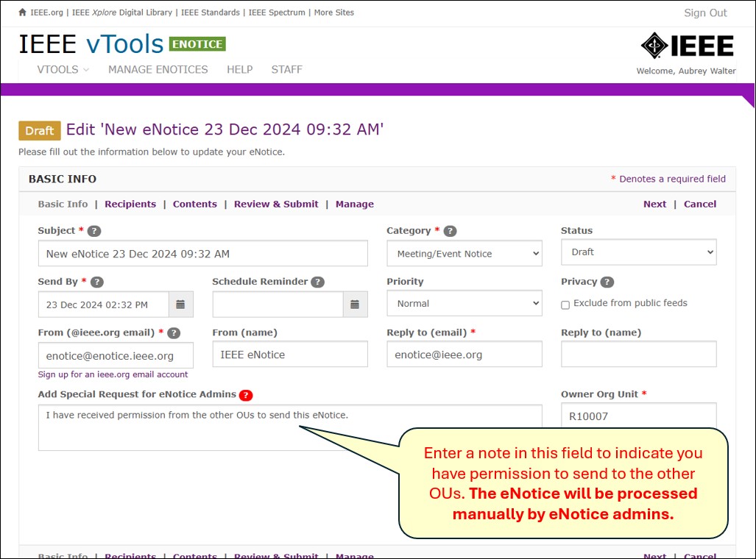Open the IEEE Standards link

click(211, 13)
